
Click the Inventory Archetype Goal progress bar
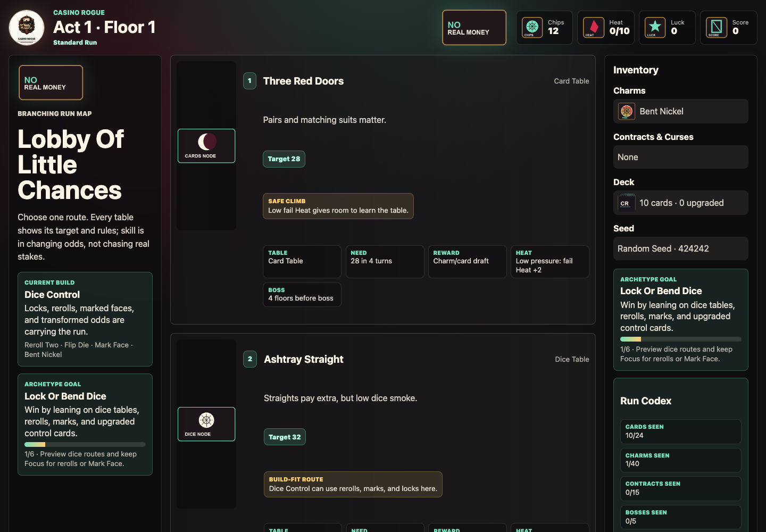tap(681, 339)
